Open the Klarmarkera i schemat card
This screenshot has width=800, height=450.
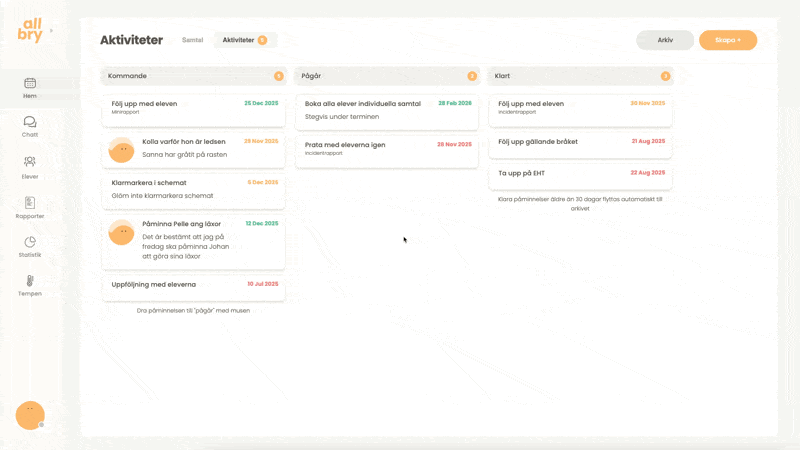(194, 190)
